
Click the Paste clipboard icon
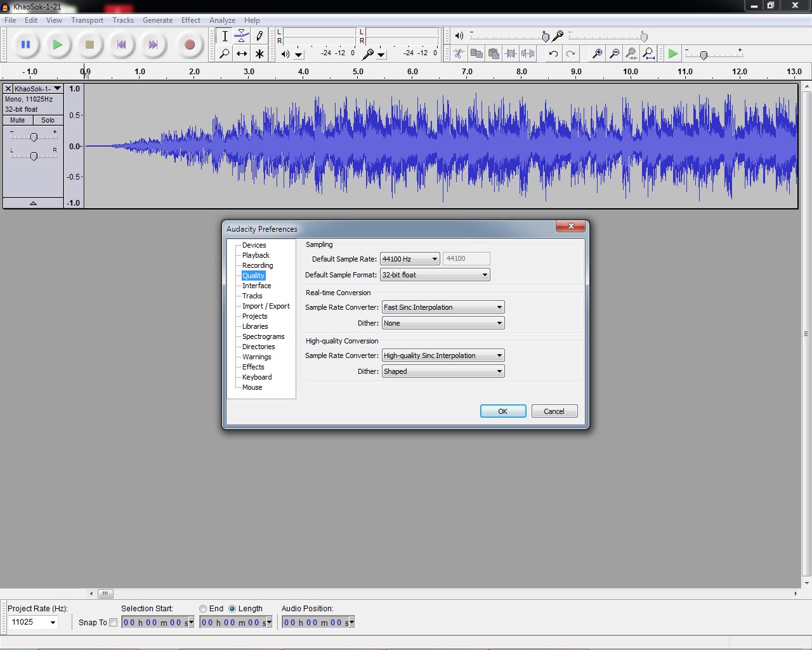point(494,54)
